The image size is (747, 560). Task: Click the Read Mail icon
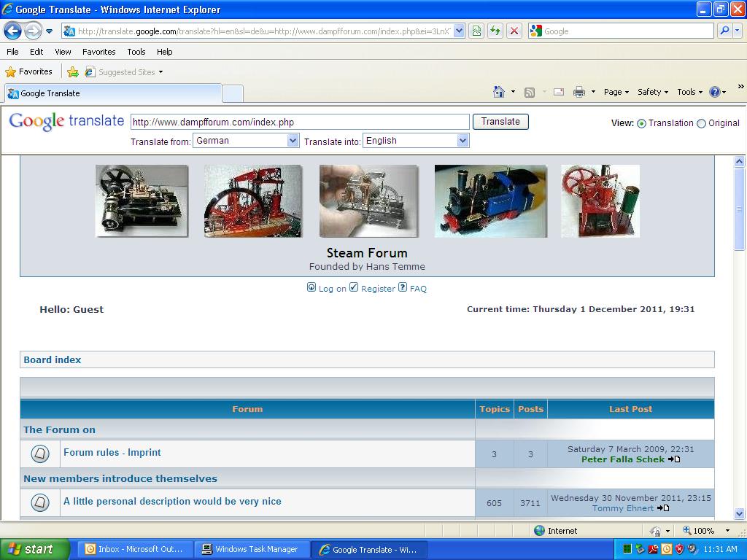click(x=559, y=92)
